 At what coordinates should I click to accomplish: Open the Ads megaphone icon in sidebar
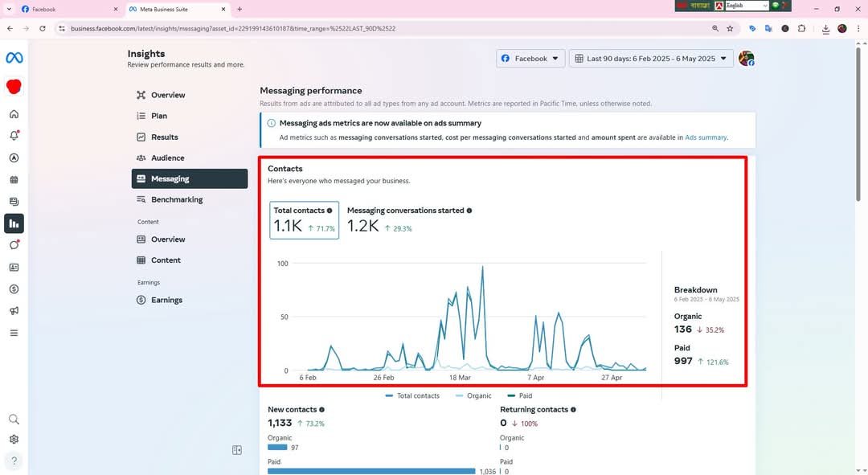point(14,311)
